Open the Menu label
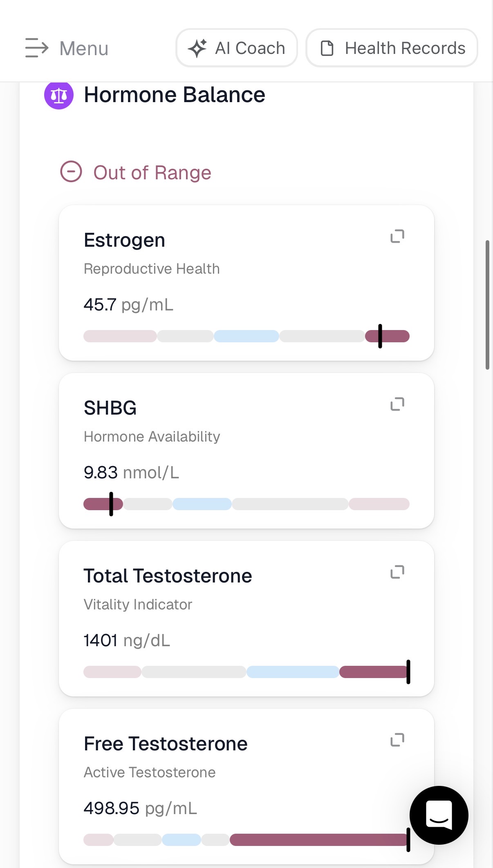This screenshot has height=868, width=493. (84, 49)
